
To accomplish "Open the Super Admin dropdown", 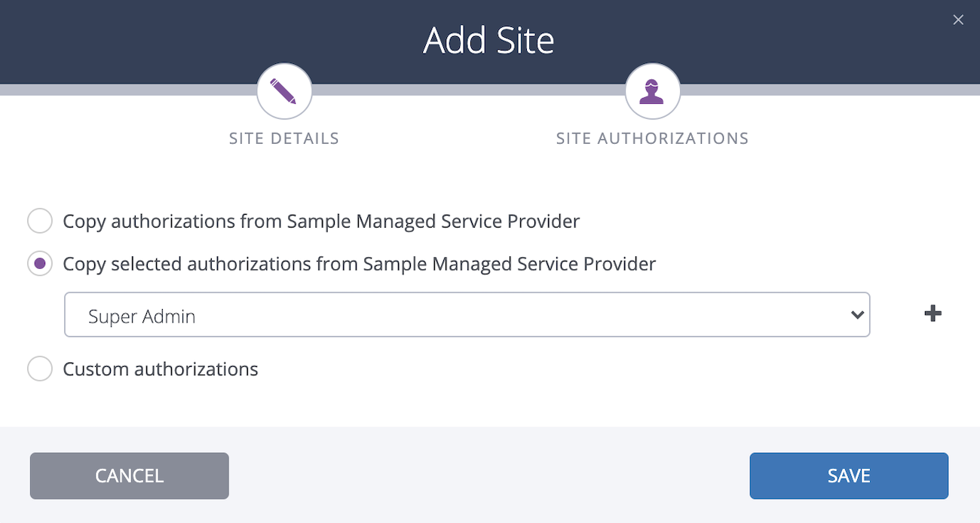I will coord(467,314).
